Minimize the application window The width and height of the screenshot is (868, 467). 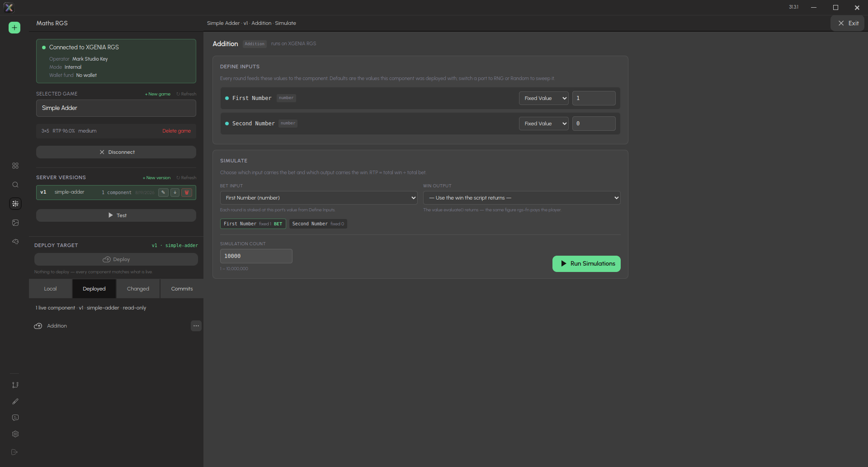[x=814, y=7]
